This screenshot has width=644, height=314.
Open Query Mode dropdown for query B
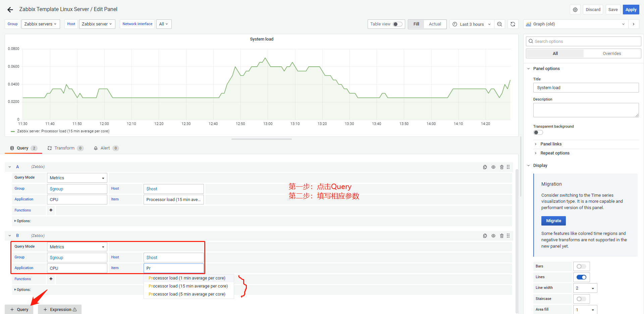(x=77, y=247)
